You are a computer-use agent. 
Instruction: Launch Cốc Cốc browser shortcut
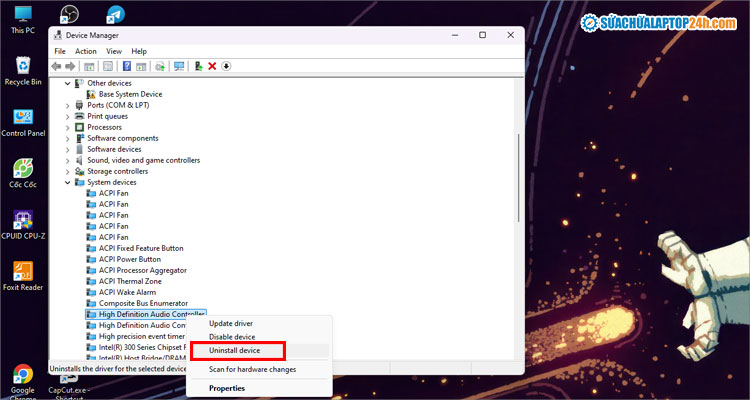[x=23, y=173]
